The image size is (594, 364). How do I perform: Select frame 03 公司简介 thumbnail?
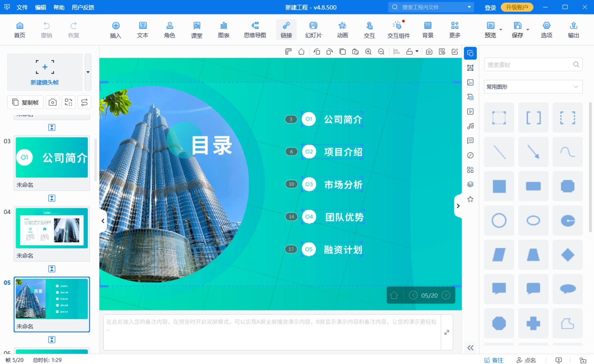52,157
